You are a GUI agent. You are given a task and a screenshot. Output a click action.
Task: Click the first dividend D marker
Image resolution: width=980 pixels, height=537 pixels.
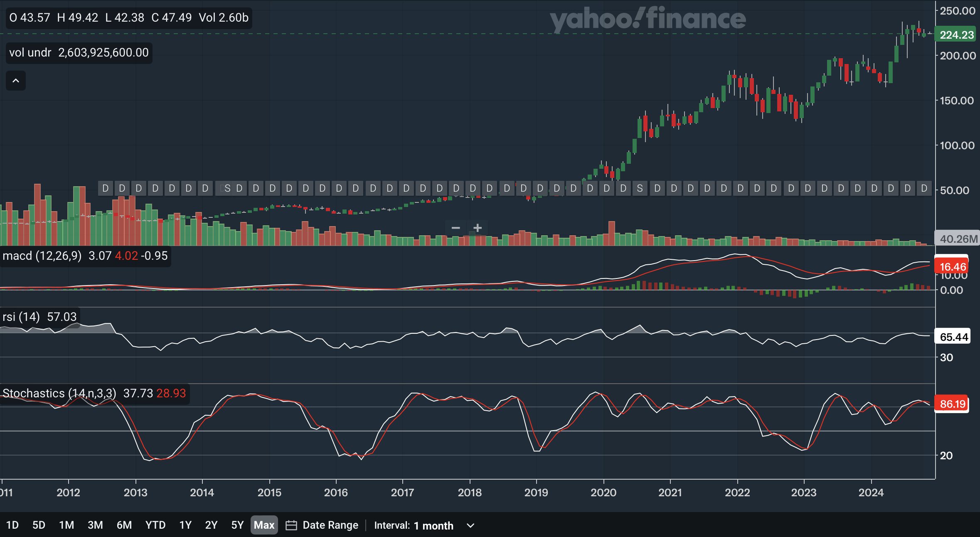click(106, 188)
